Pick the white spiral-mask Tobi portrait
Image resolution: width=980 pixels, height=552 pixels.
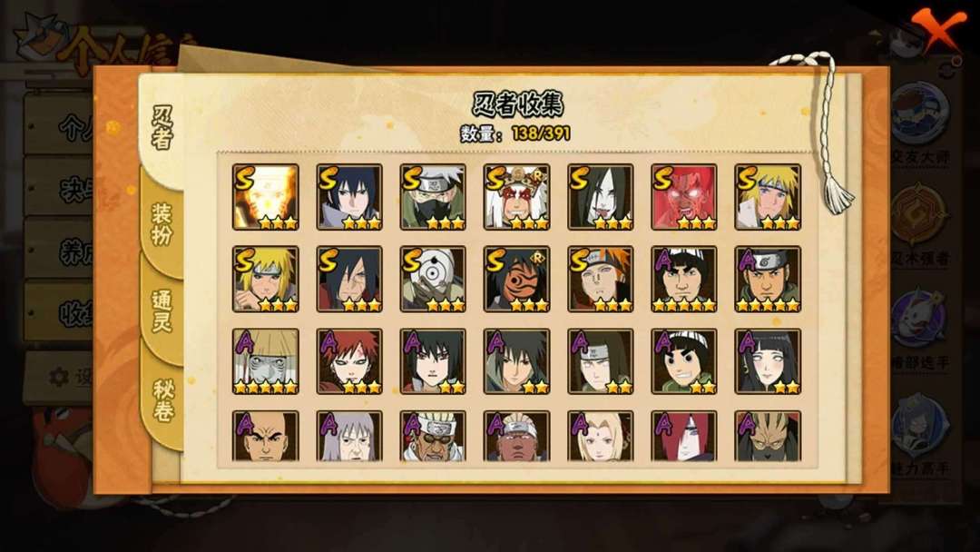(x=433, y=279)
